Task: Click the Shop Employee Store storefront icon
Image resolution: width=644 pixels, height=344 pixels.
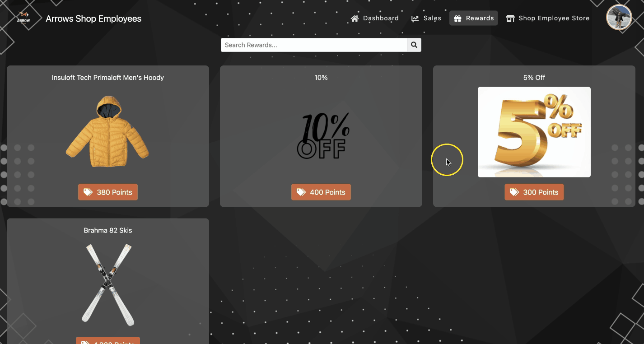Action: (510, 19)
